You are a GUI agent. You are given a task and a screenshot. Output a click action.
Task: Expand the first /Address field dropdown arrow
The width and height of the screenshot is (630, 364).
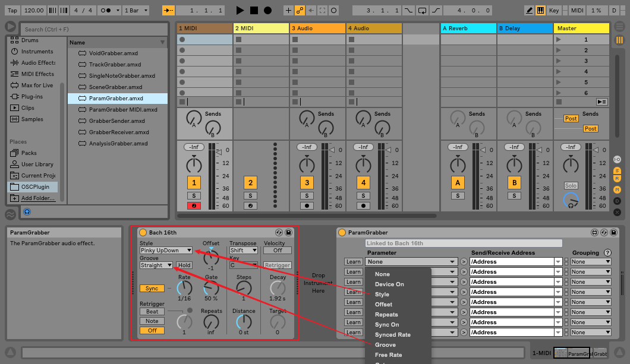pos(558,262)
